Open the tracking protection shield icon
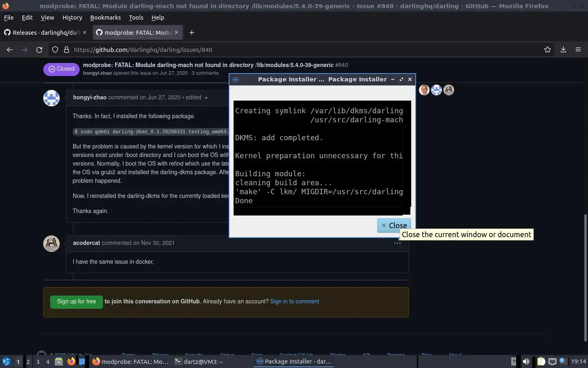The height and width of the screenshot is (368, 588). pyautogui.click(x=55, y=50)
